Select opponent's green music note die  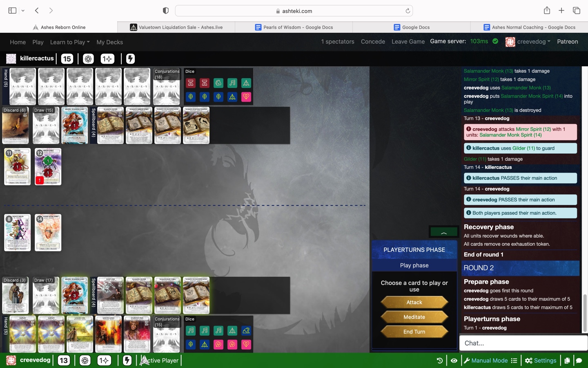coord(232,83)
